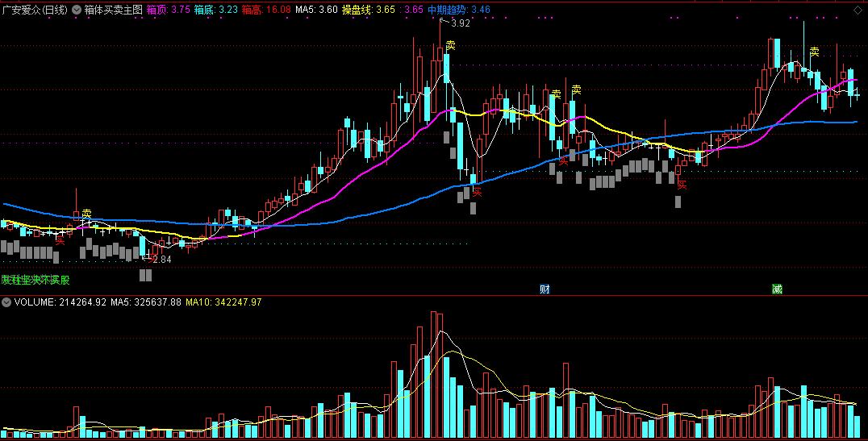Select the 箱体买卖主图 indicator name
Viewport: 868px width, 441px height.
click(114, 10)
